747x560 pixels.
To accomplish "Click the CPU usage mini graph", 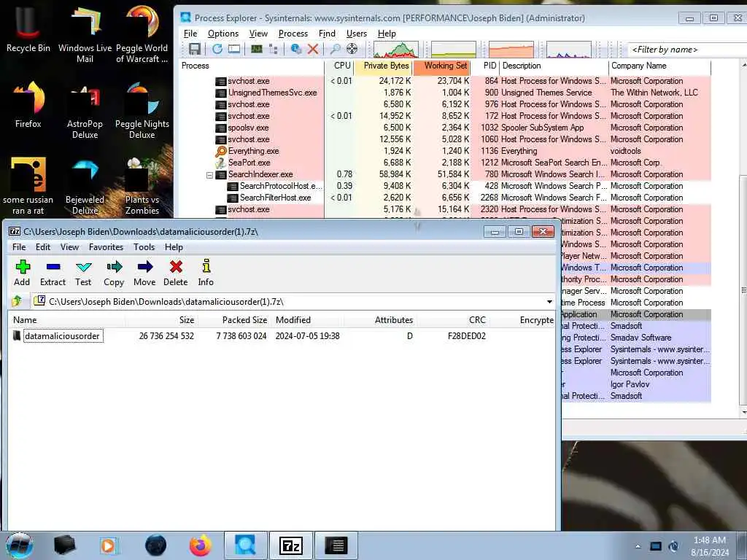I will pos(396,49).
